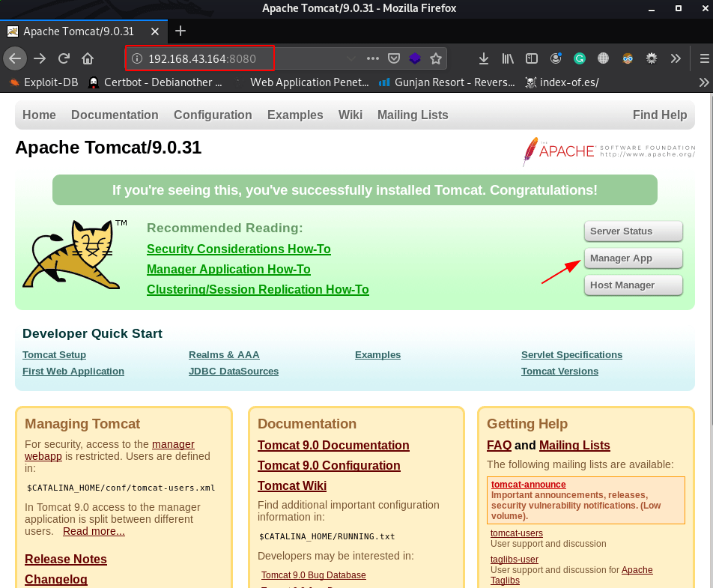The image size is (713, 588).
Task: Open the Firefox hamburger menu
Action: (704, 58)
